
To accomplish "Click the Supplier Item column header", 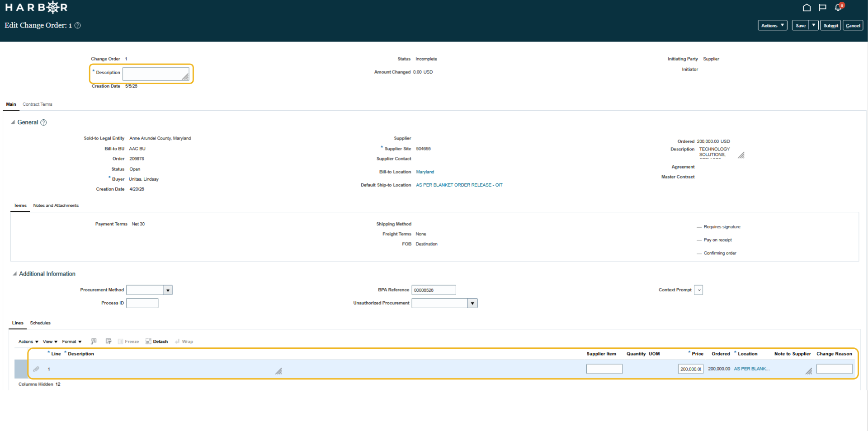I will (601, 354).
